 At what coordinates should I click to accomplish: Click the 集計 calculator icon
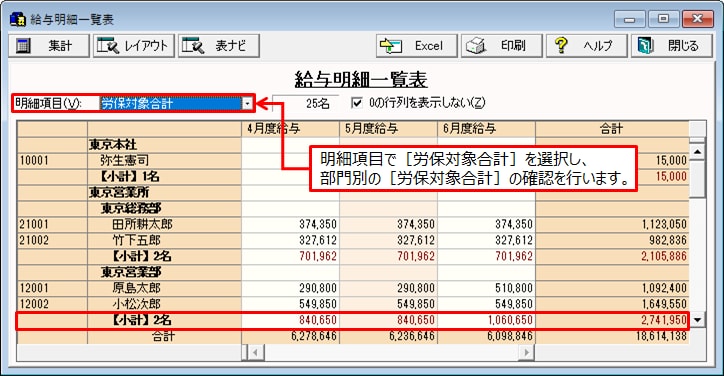(23, 46)
